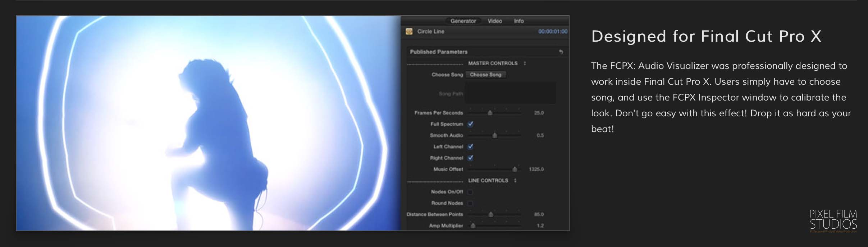Click the Circle Line title text
868x247 pixels.
431,32
